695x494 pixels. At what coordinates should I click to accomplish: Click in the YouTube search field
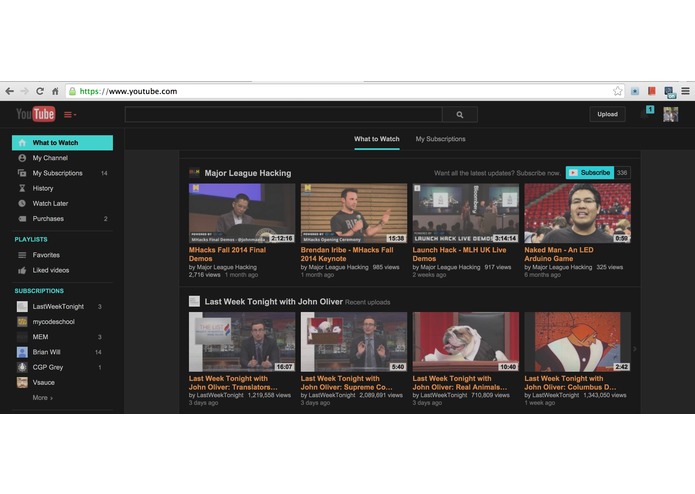point(284,115)
